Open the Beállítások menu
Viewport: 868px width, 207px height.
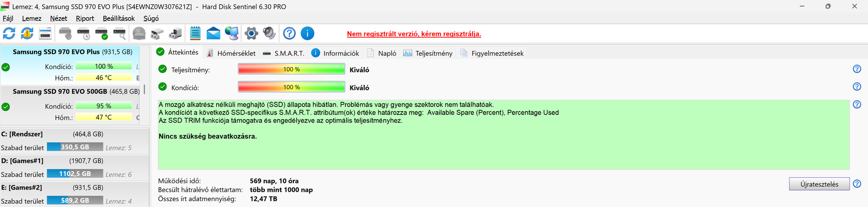[119, 18]
